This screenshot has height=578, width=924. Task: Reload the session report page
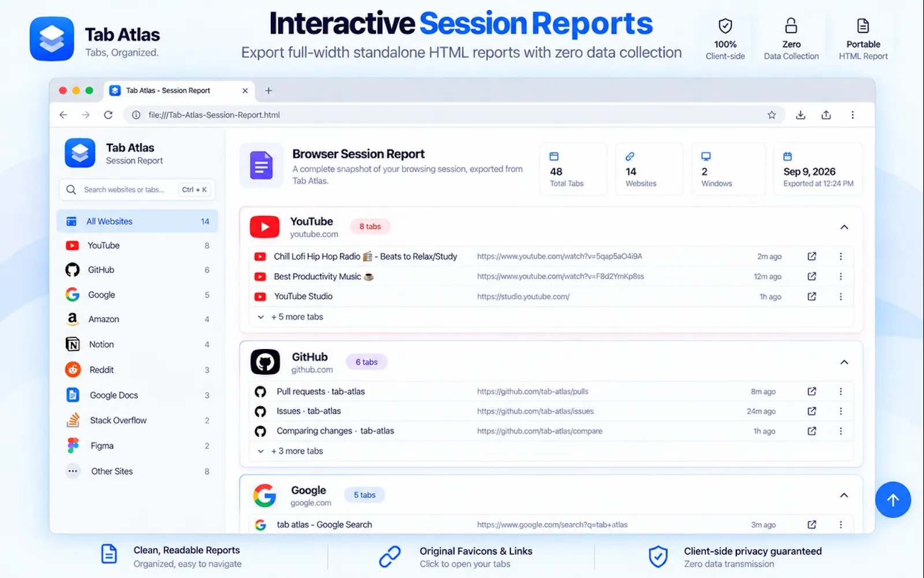tap(108, 115)
